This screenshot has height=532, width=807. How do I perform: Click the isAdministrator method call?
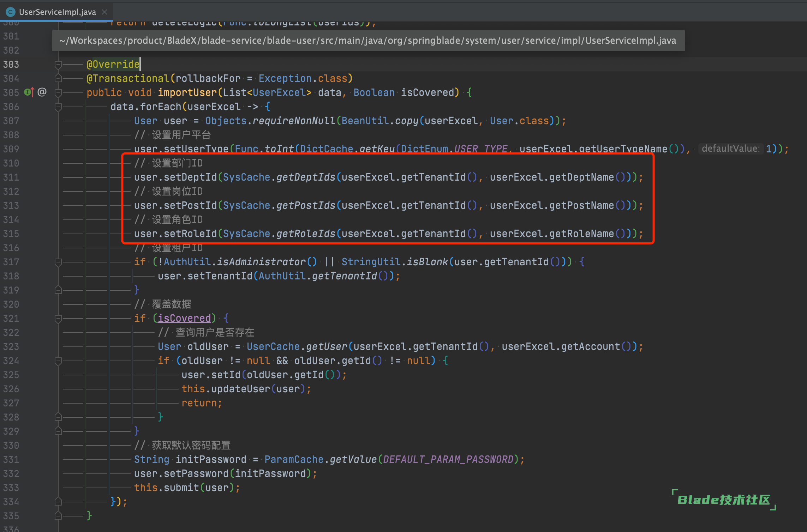pos(262,262)
